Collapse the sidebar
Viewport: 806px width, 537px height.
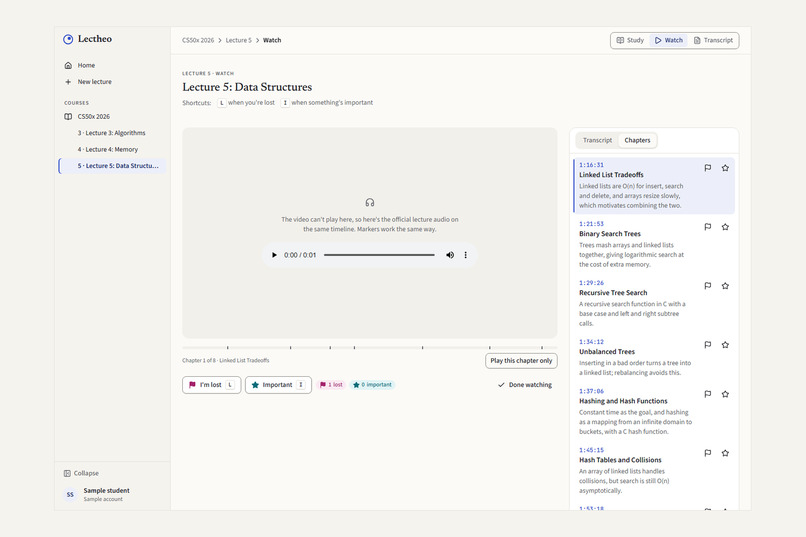(81, 473)
